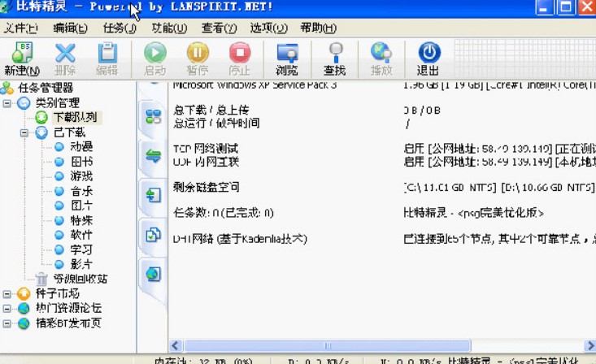This screenshot has width=596, height=364.
Task: Click the 热门资源论坛 globe icon
Action: click(x=24, y=308)
